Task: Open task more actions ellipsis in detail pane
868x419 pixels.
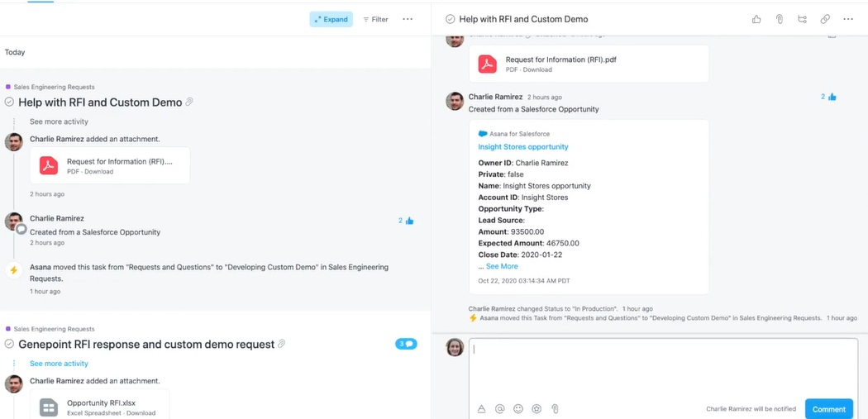Action: click(x=848, y=19)
